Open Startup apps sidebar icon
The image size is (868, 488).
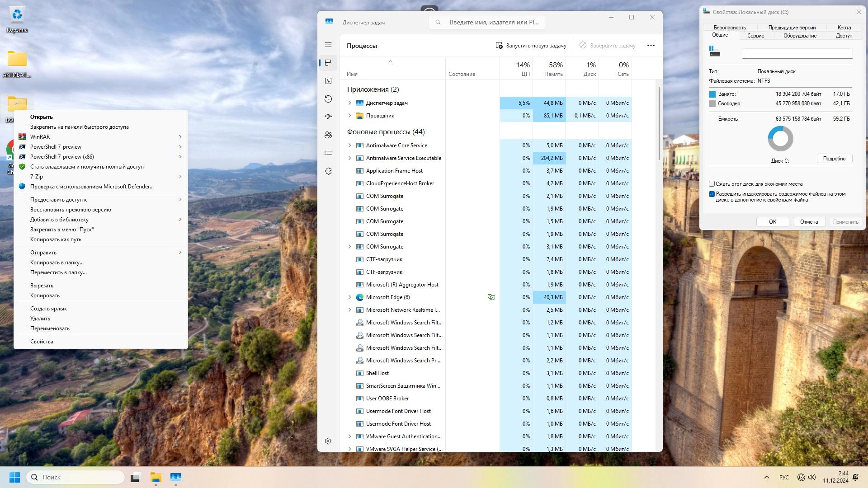pos(328,117)
